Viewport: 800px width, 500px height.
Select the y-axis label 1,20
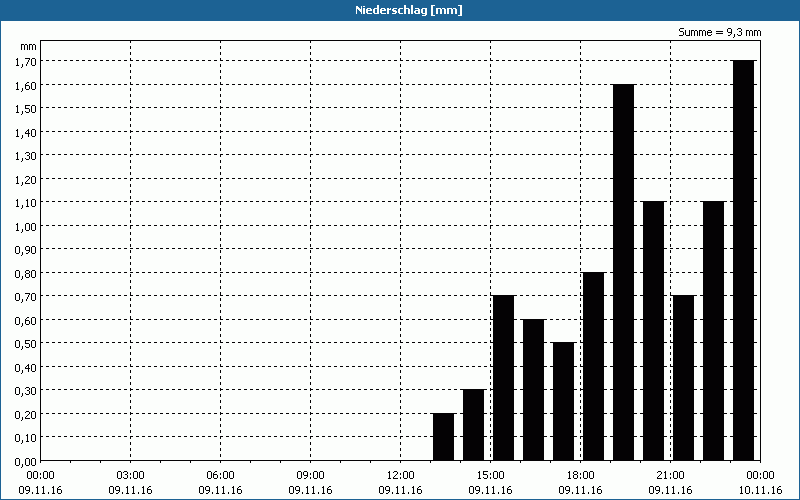(x=26, y=180)
